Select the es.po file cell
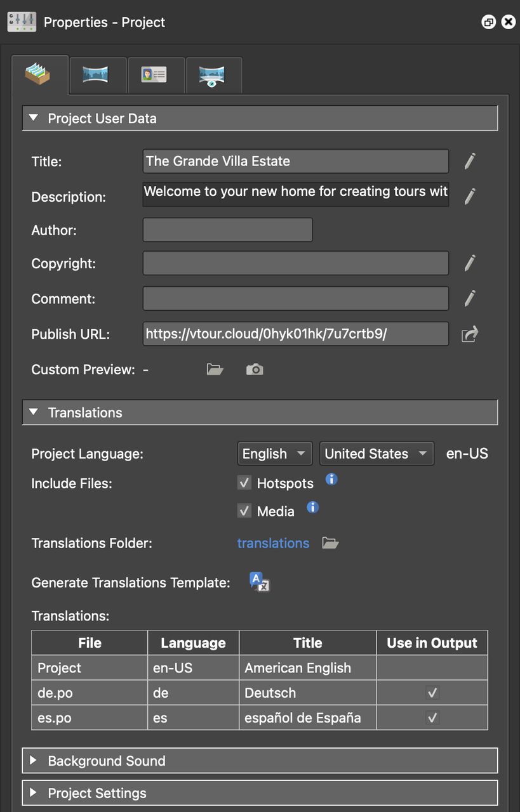Screen dimensions: 520x812 click(x=90, y=717)
